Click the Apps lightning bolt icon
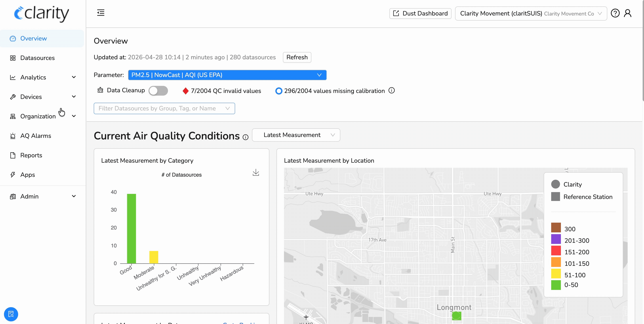This screenshot has height=324, width=644. (x=13, y=175)
